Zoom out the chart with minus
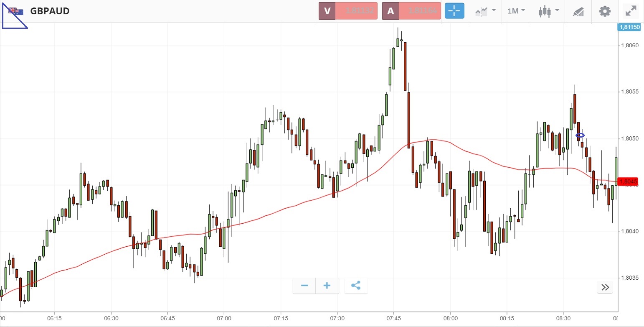 point(304,286)
